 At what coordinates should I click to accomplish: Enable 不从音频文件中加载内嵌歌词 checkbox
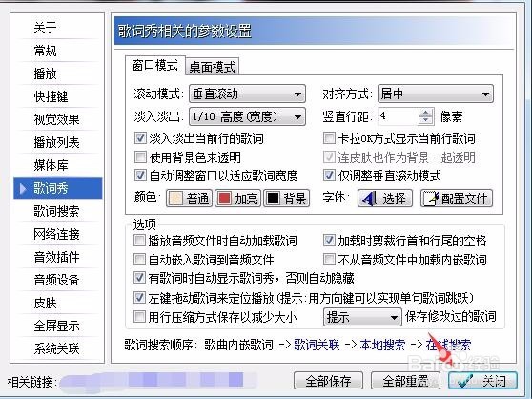coord(329,260)
